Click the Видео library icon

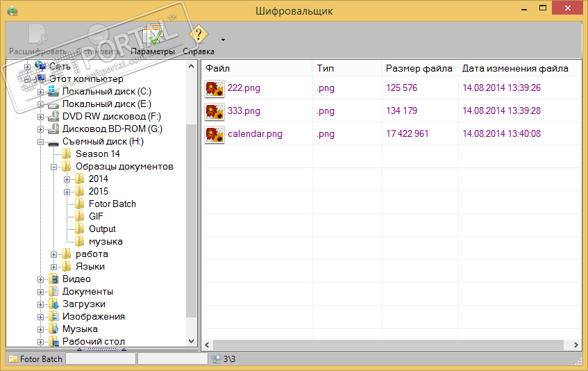54,279
